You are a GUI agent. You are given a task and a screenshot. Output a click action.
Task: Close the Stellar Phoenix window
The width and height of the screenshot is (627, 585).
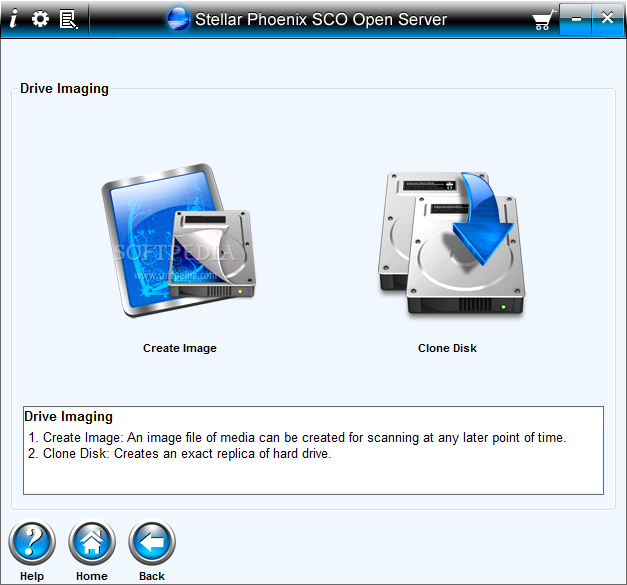click(607, 19)
